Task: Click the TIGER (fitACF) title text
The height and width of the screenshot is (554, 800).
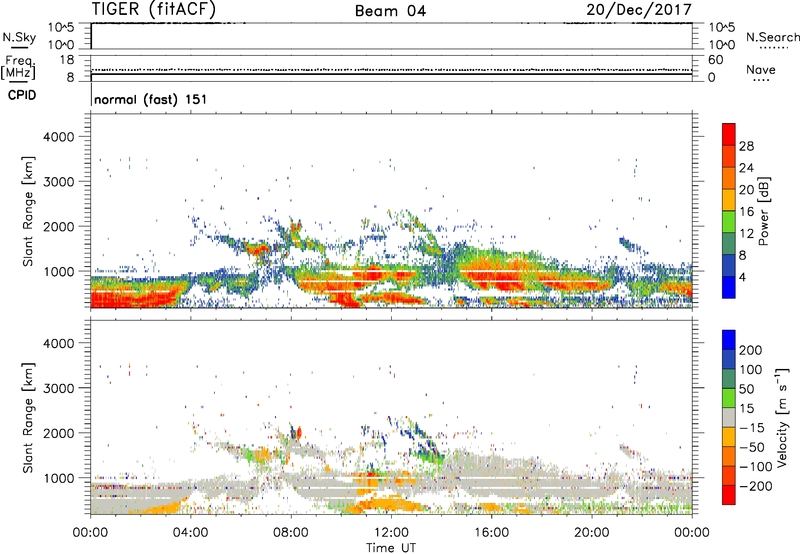Action: [x=154, y=10]
